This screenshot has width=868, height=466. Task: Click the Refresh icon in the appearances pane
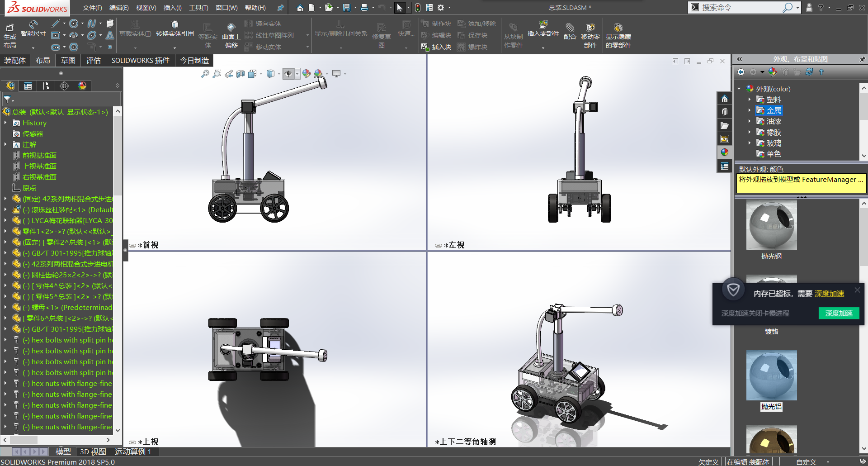[x=809, y=72]
